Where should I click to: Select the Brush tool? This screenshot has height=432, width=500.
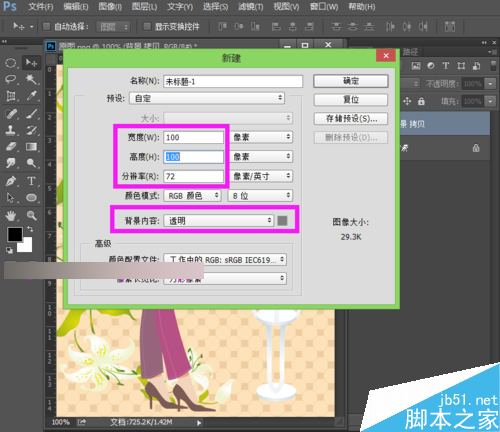click(31, 114)
